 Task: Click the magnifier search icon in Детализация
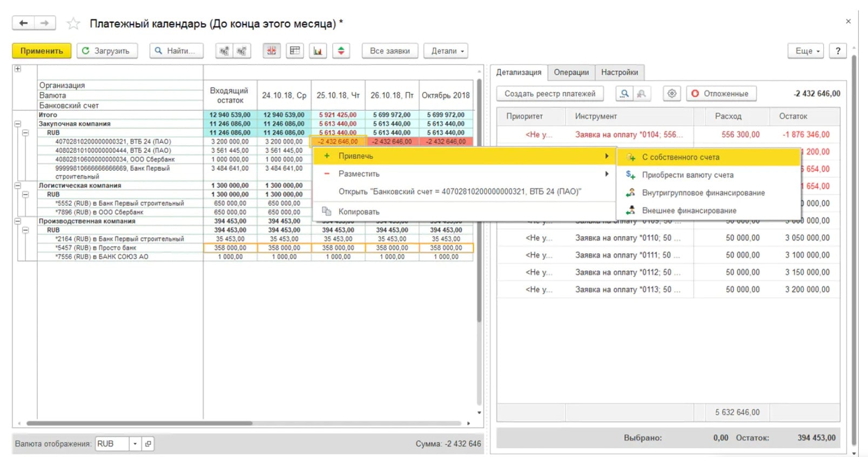coord(624,93)
